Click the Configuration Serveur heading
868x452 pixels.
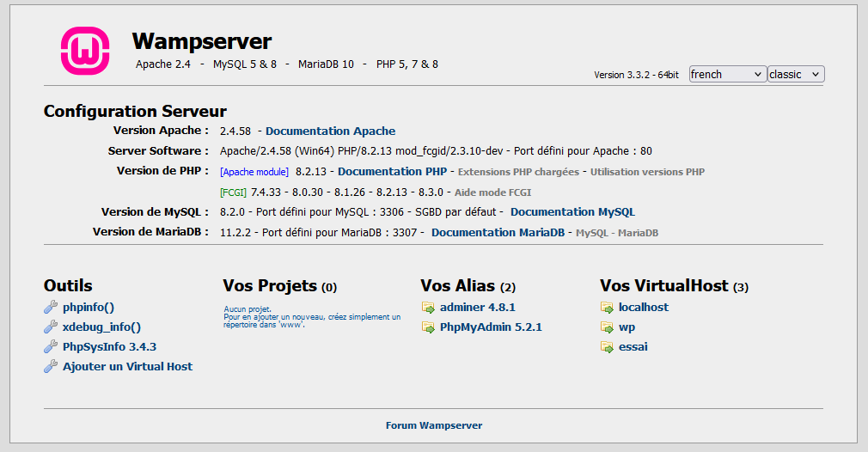pyautogui.click(x=135, y=111)
